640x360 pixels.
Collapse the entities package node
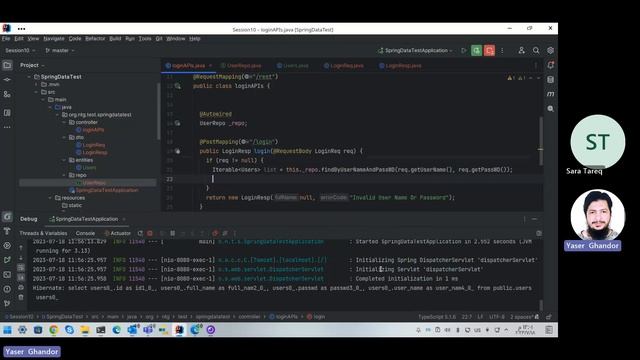point(64,160)
